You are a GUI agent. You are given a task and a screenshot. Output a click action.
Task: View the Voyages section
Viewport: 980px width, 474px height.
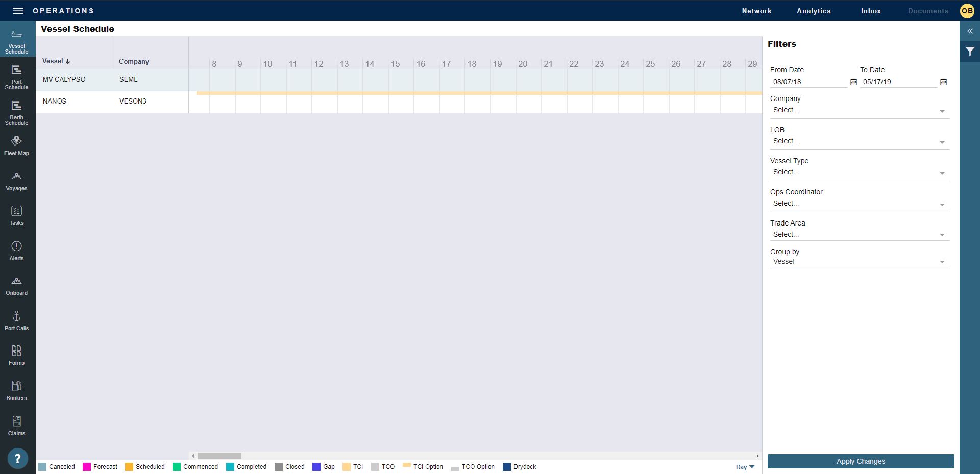tap(17, 181)
